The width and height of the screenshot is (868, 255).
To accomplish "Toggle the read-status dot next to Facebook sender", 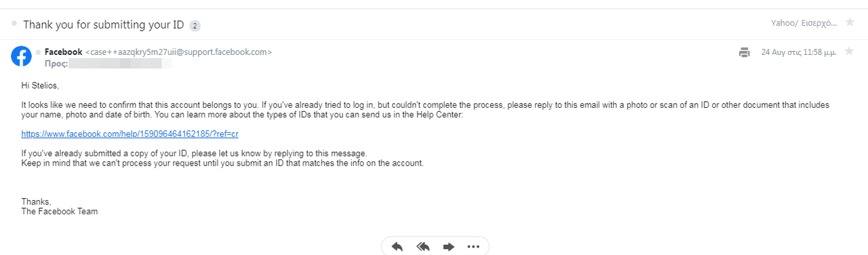I will 38,52.
